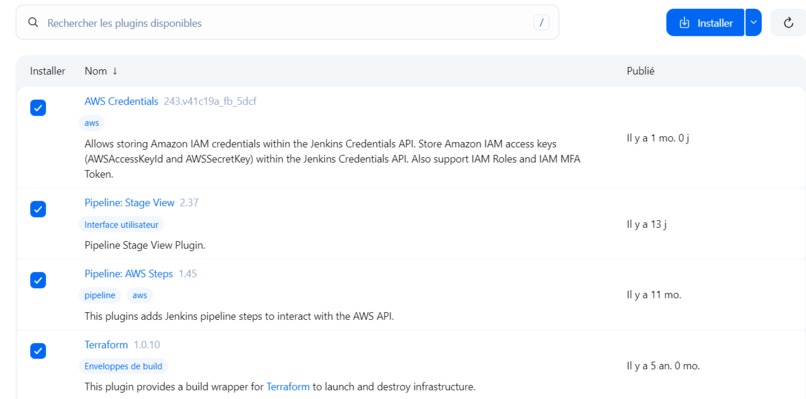Viewport: 806px width, 399px height.
Task: Uncheck the Terraform plugin checkbox
Action: click(38, 351)
